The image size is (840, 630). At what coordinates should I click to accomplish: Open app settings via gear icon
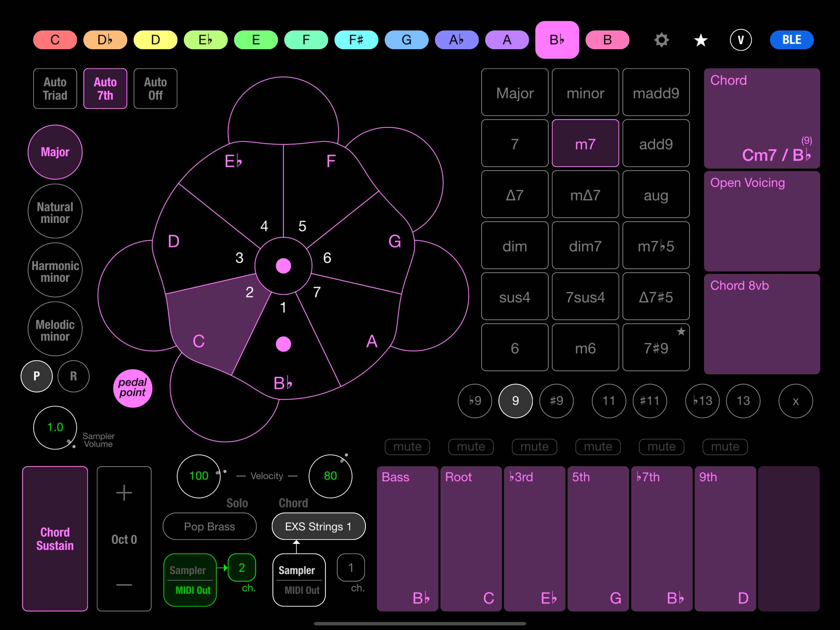click(x=661, y=39)
